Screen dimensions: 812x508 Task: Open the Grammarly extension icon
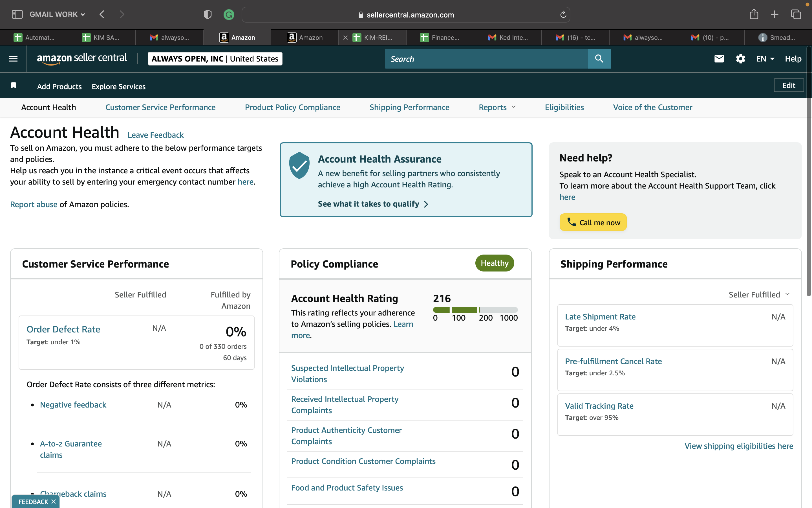(x=229, y=14)
